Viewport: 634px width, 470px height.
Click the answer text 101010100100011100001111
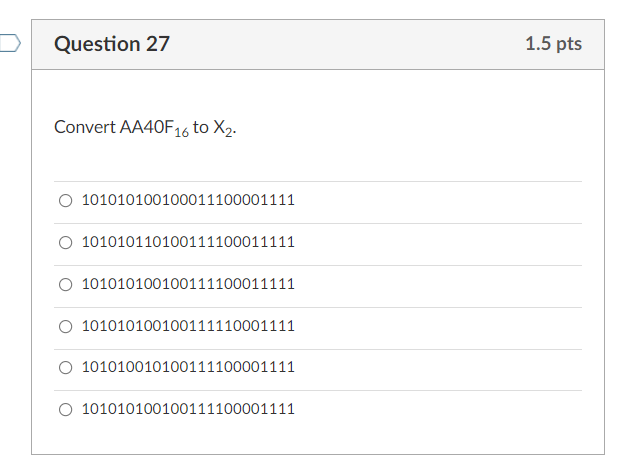(187, 200)
